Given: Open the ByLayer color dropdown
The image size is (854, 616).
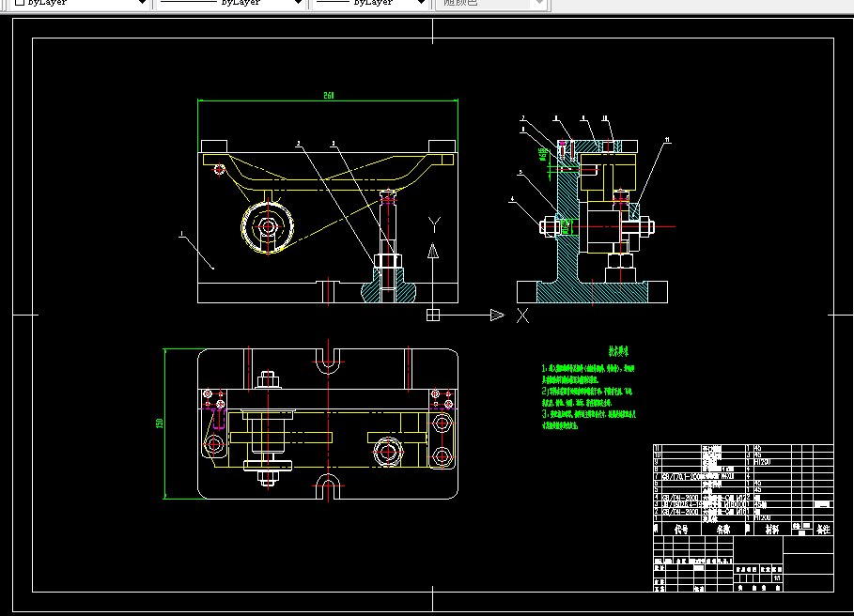Looking at the screenshot, I should 79,3.
